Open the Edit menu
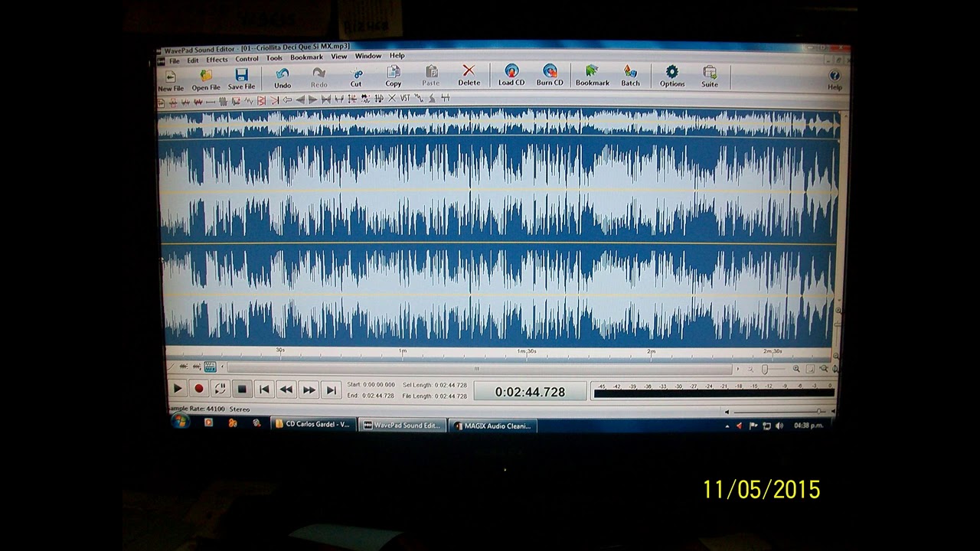Image resolution: width=980 pixels, height=551 pixels. coord(192,60)
